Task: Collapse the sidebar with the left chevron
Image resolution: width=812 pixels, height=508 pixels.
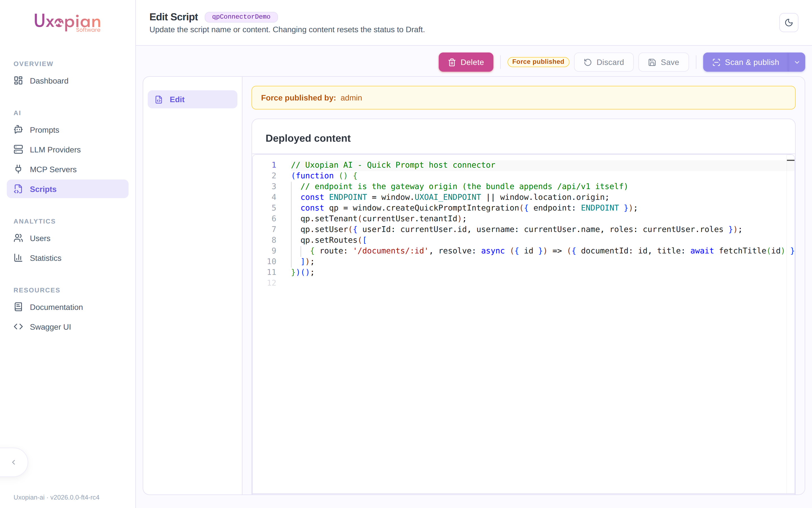Action: click(x=14, y=462)
